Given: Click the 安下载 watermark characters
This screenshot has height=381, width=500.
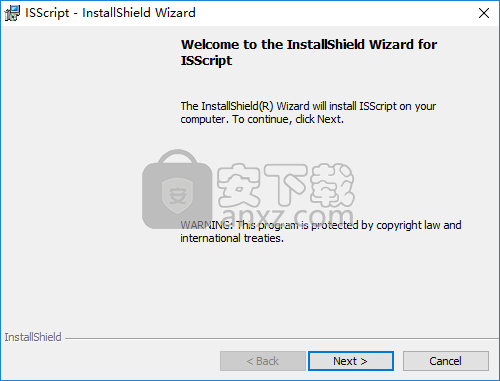Looking at the screenshot, I should [x=286, y=185].
